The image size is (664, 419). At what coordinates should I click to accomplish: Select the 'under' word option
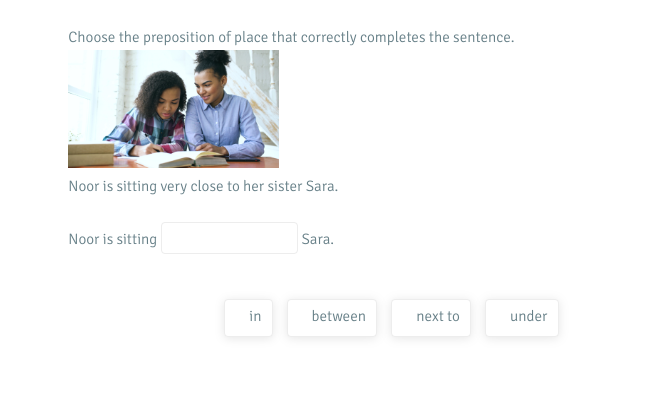(x=522, y=317)
